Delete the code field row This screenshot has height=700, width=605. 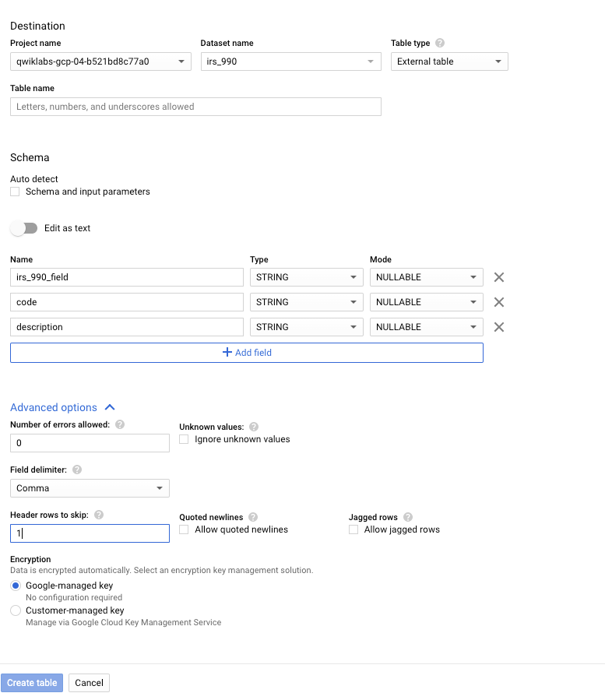point(499,302)
